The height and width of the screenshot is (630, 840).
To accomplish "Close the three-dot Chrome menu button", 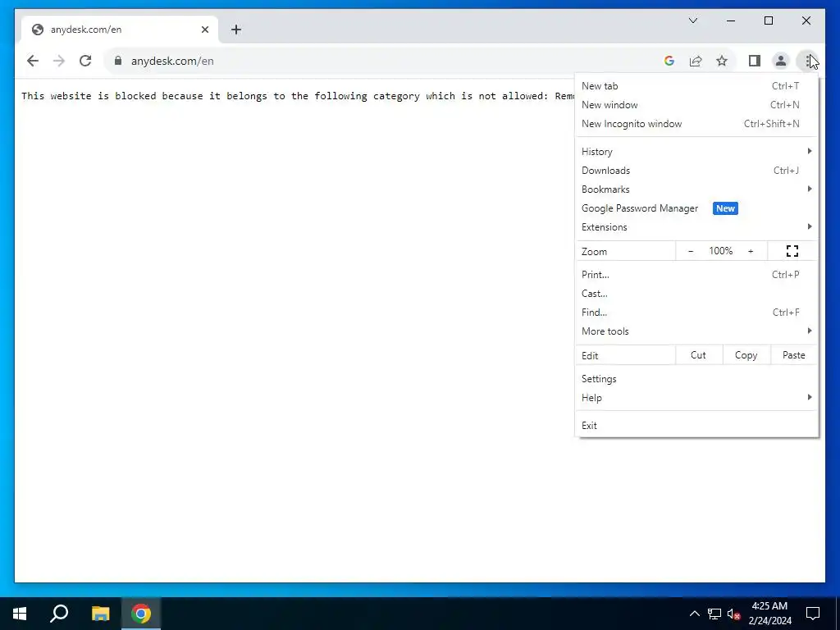I will (x=807, y=61).
